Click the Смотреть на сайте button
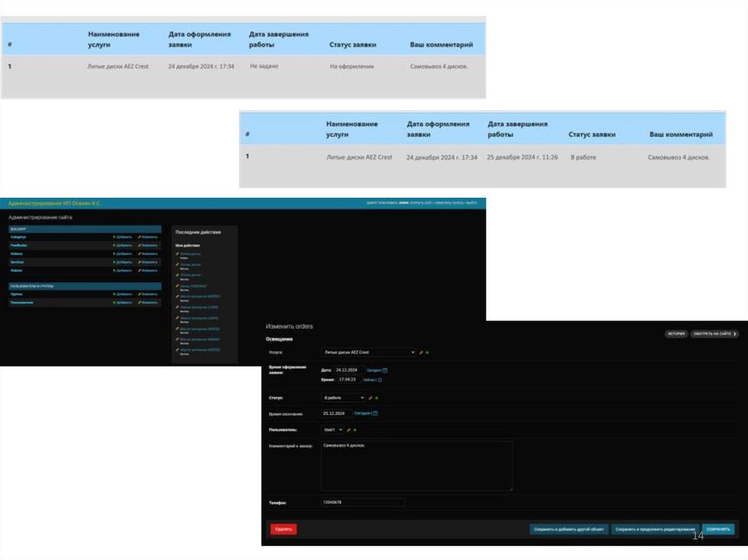The height and width of the screenshot is (560, 748). [714, 334]
